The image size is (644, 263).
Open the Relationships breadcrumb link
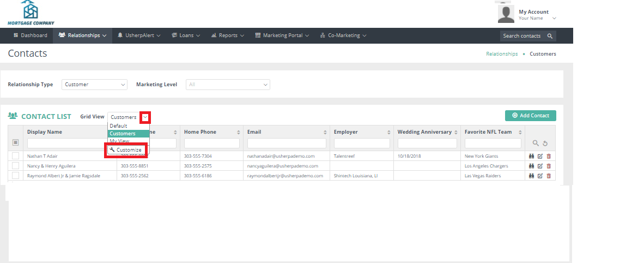pos(501,54)
